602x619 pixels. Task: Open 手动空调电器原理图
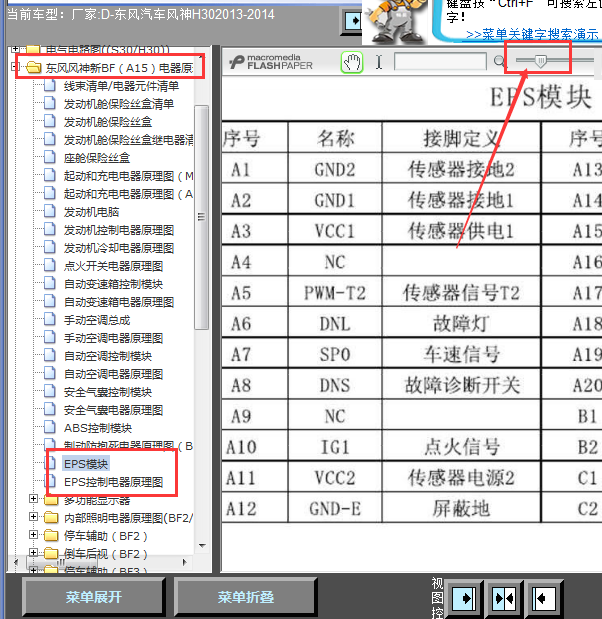(x=113, y=338)
